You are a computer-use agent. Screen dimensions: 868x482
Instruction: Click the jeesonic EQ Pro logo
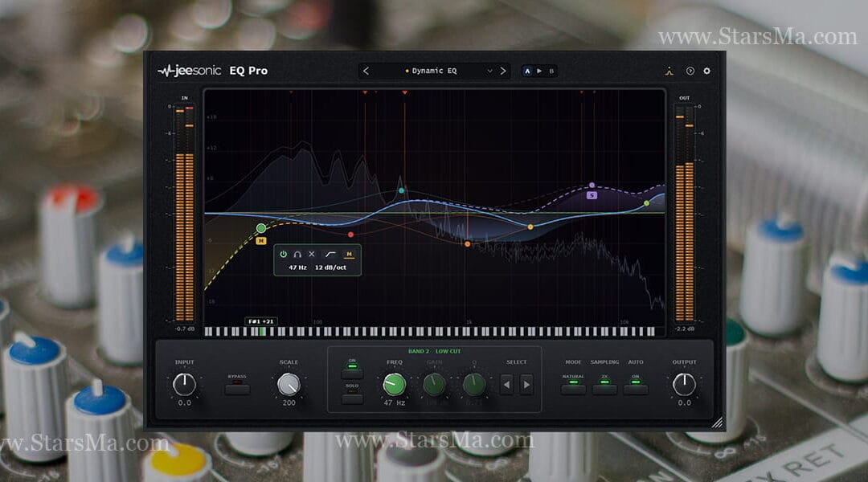(x=212, y=71)
